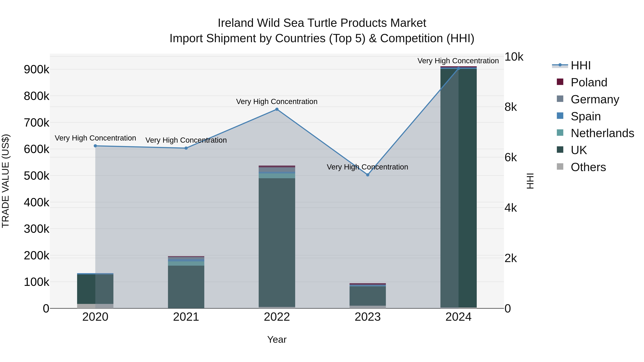644x362 pixels.
Task: Toggle the Spain legend entry
Action: click(x=579, y=116)
